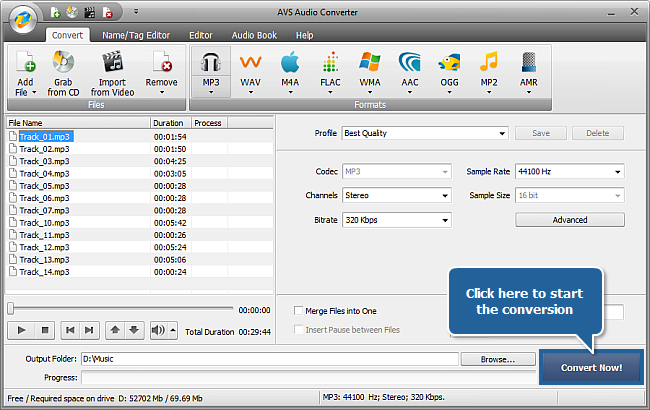Click Insert Pause between Files checkbox

pyautogui.click(x=298, y=330)
